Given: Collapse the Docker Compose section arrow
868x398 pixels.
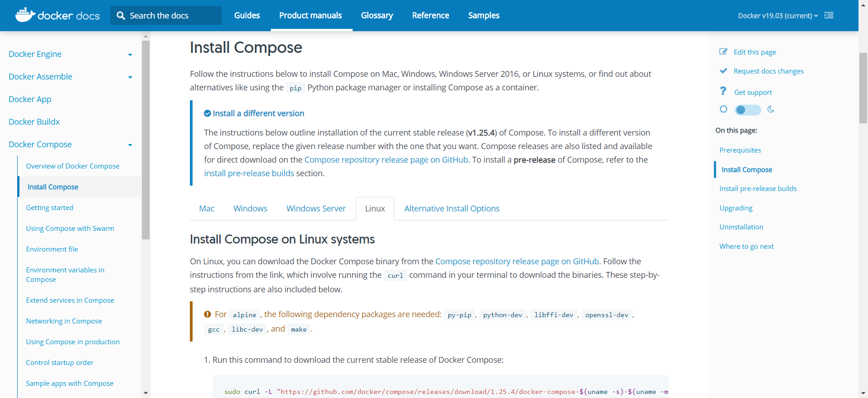Looking at the screenshot, I should pos(130,145).
